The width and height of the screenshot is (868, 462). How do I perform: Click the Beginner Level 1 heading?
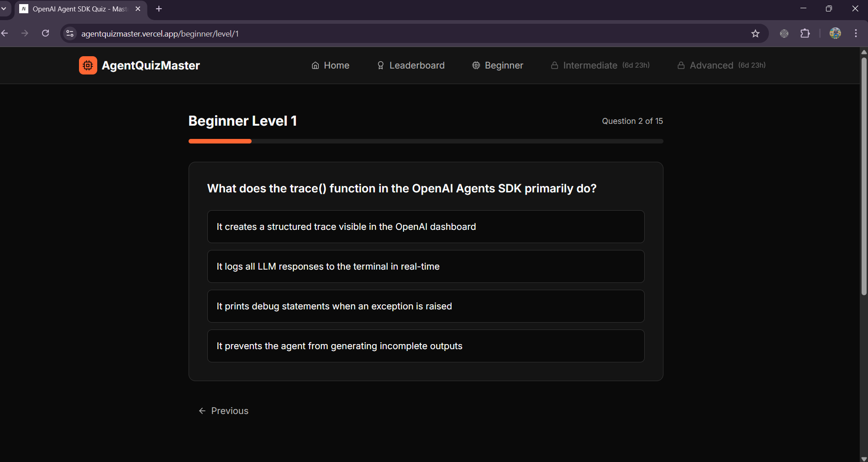[242, 121]
